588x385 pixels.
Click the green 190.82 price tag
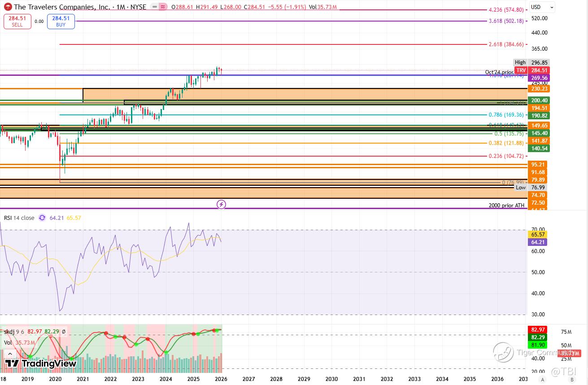click(x=538, y=116)
